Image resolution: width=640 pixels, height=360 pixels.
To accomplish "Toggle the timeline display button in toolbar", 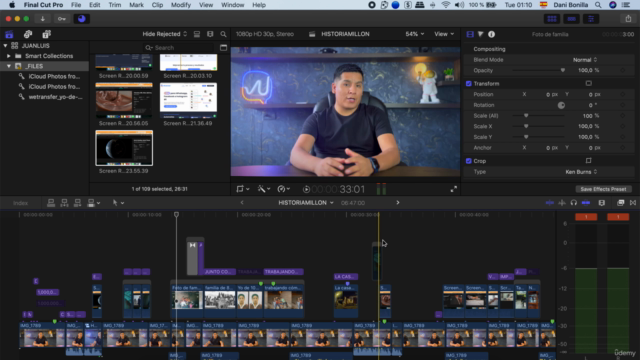I will point(571,19).
